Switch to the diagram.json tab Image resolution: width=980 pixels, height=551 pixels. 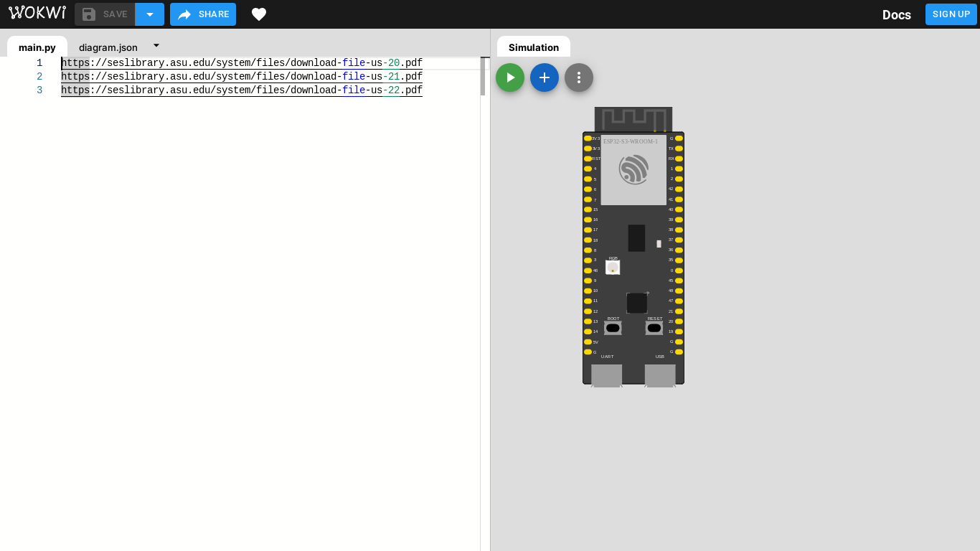pyautogui.click(x=108, y=47)
